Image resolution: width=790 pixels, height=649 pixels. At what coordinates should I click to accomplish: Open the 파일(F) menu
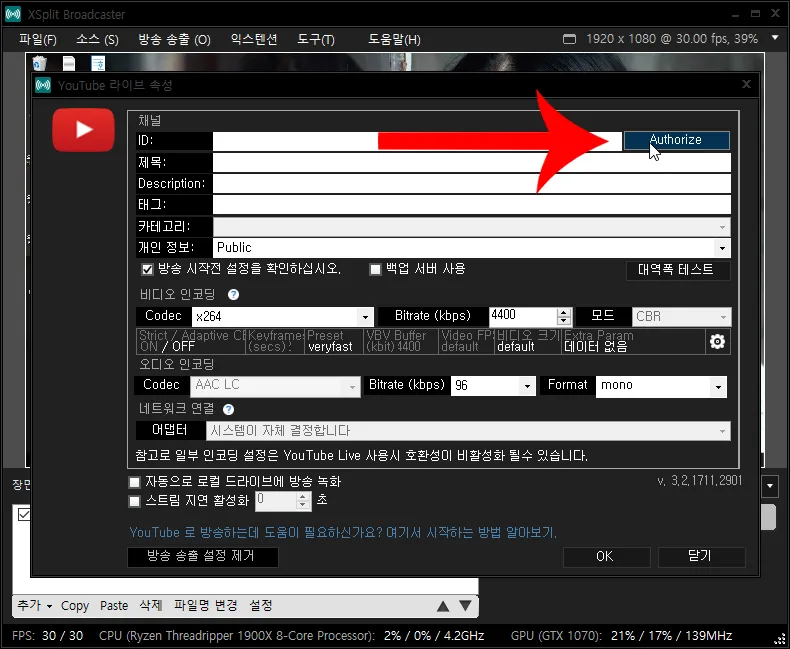tap(38, 39)
